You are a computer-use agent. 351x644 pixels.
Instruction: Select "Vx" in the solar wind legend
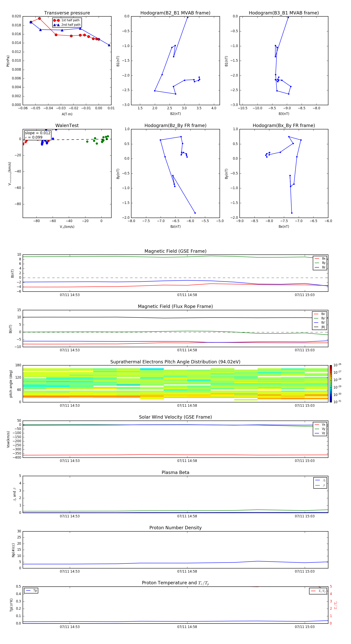(320, 424)
